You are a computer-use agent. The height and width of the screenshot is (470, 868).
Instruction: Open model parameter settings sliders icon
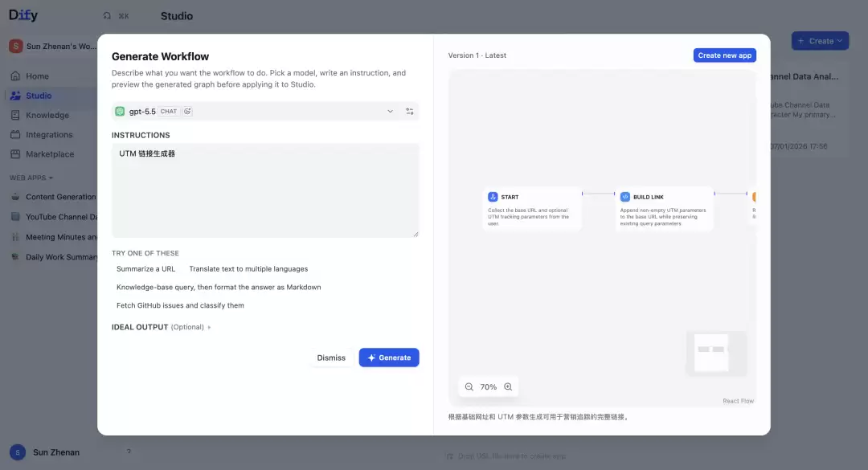410,111
